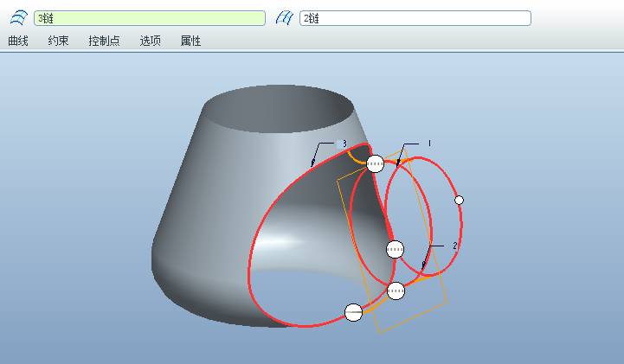
Task: Activate the second direction collector showing 2链
Action: coord(415,18)
